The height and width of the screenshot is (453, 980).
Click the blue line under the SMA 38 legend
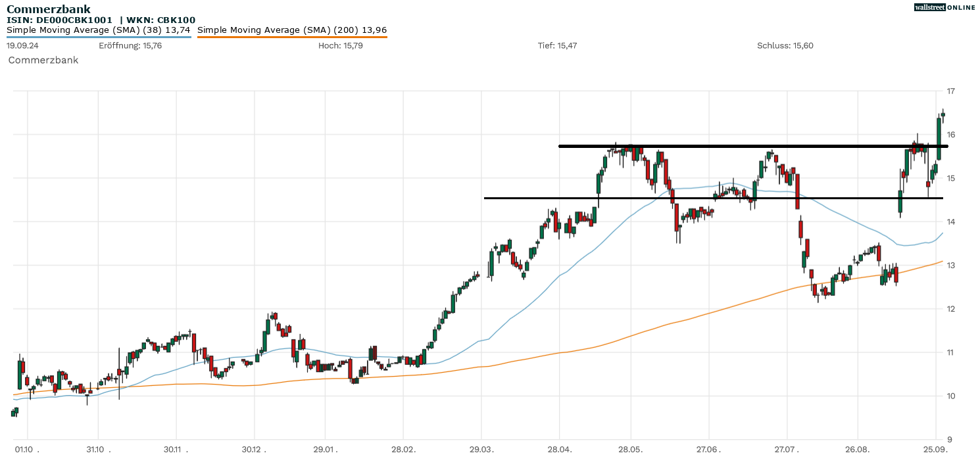(99, 37)
